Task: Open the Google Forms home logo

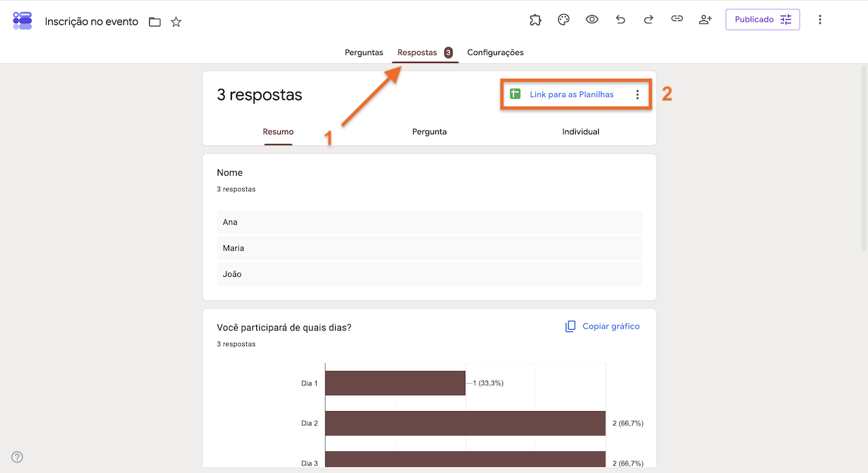Action: (22, 20)
